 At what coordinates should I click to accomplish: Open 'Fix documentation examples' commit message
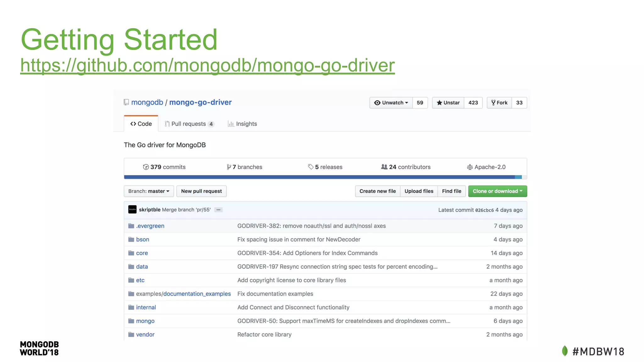(x=275, y=294)
